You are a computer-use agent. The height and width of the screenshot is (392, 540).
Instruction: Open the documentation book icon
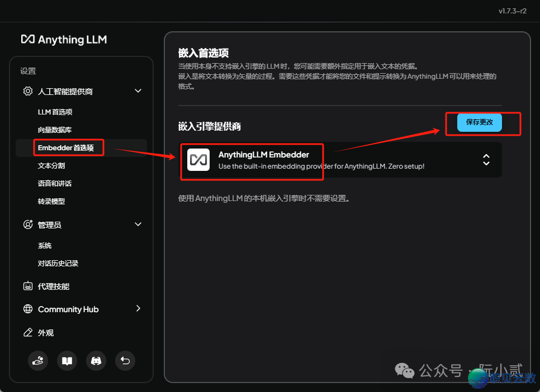tap(67, 361)
